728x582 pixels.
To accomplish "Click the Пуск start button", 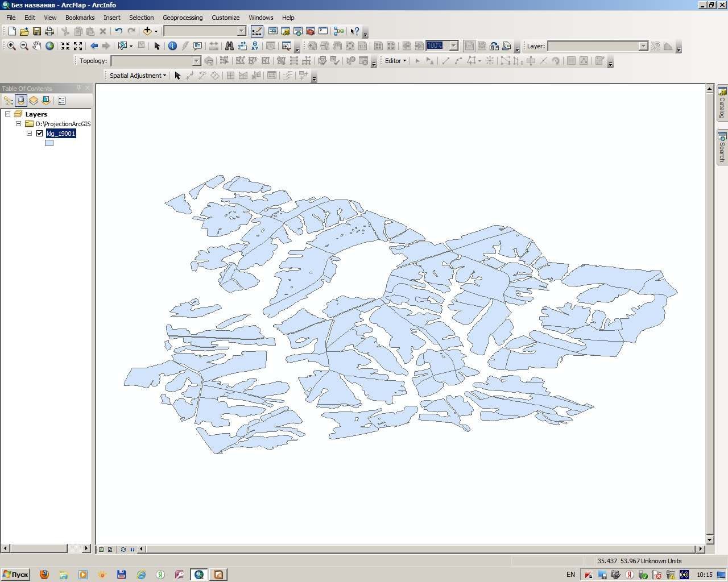I will click(x=15, y=575).
